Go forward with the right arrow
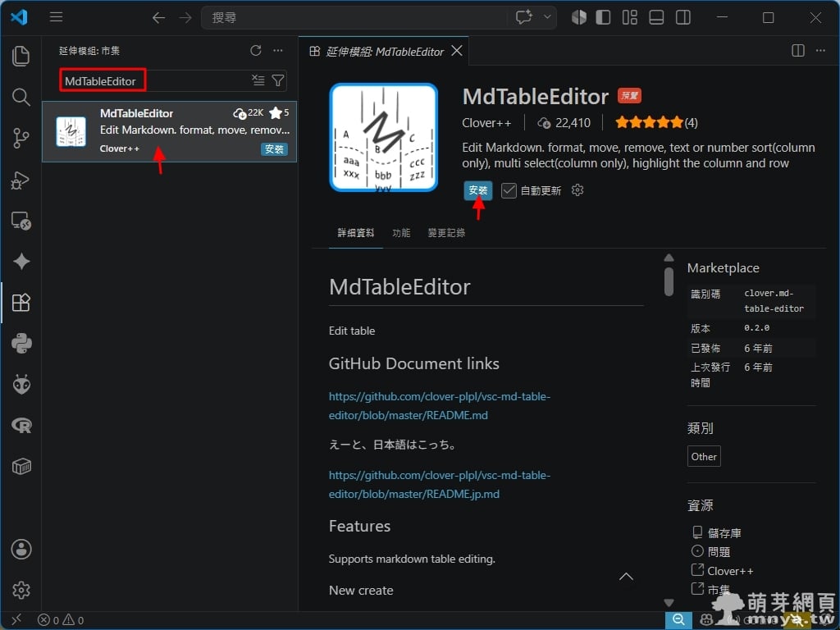840x630 pixels. pyautogui.click(x=185, y=18)
